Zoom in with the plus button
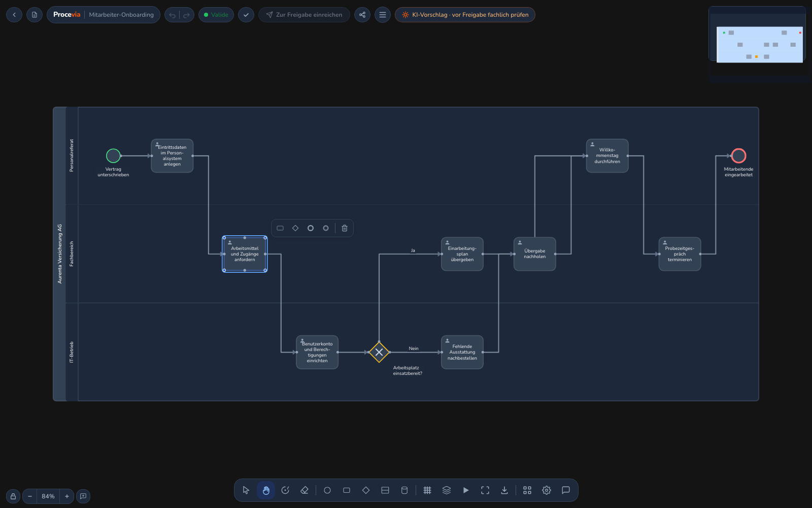 pos(67,496)
